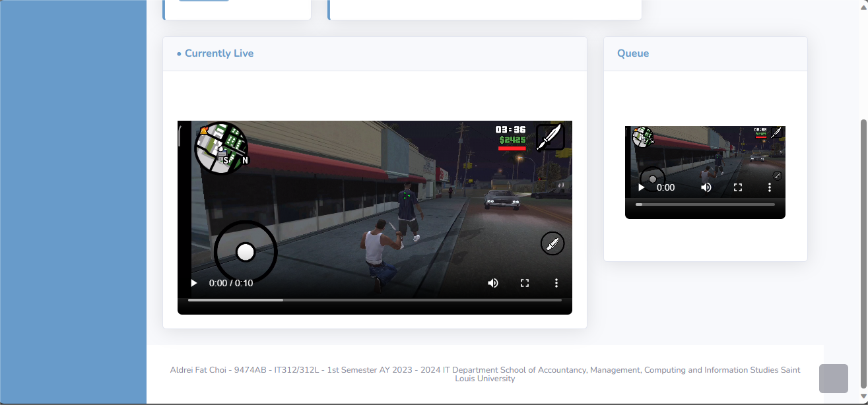Click the page vertical scrollbar thumb
This screenshot has width=868, height=405.
pyautogui.click(x=863, y=254)
